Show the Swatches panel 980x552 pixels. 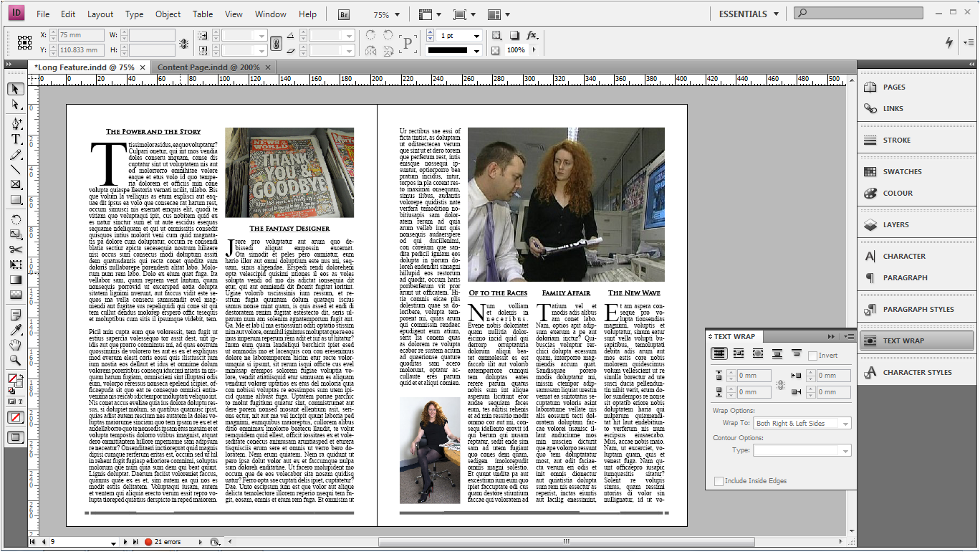902,171
